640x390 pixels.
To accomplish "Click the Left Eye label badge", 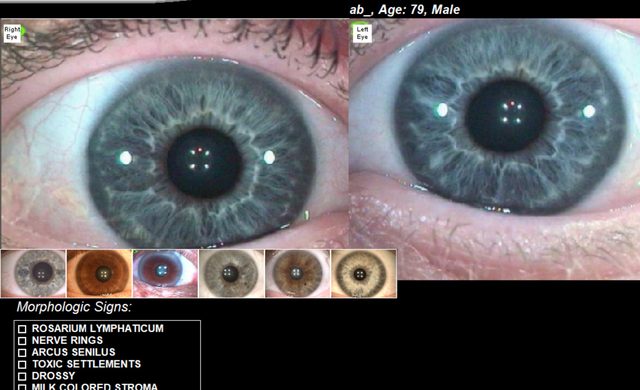I will (x=362, y=33).
